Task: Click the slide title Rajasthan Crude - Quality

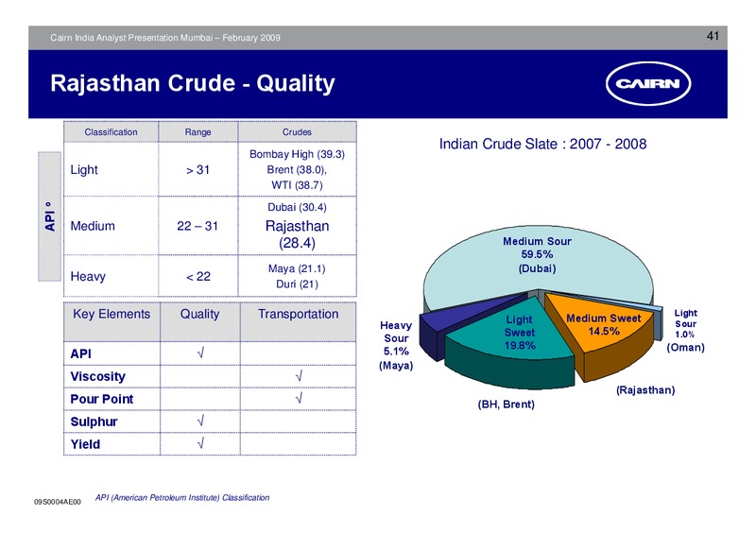Action: point(193,83)
